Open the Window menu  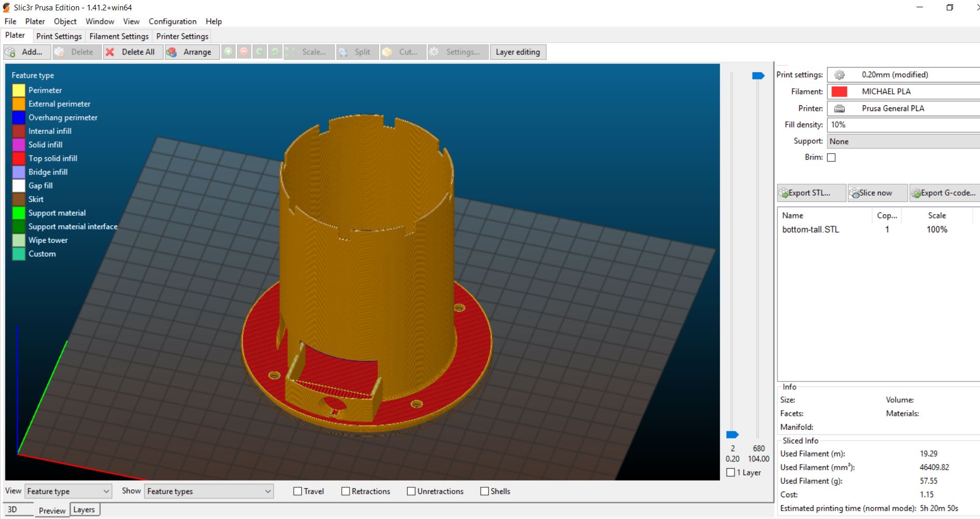pyautogui.click(x=100, y=21)
